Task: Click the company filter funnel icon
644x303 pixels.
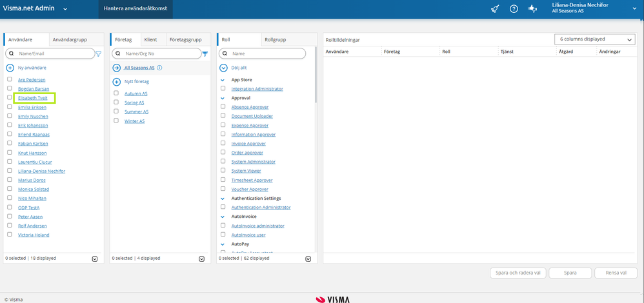Action: (205, 54)
